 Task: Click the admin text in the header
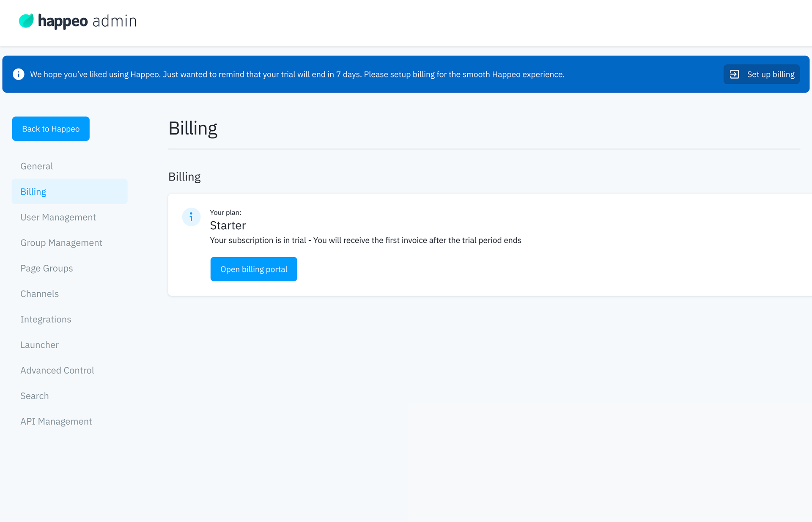(x=115, y=21)
